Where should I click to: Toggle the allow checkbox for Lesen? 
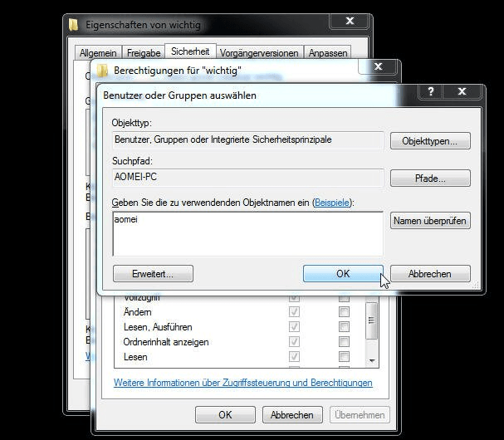point(294,357)
